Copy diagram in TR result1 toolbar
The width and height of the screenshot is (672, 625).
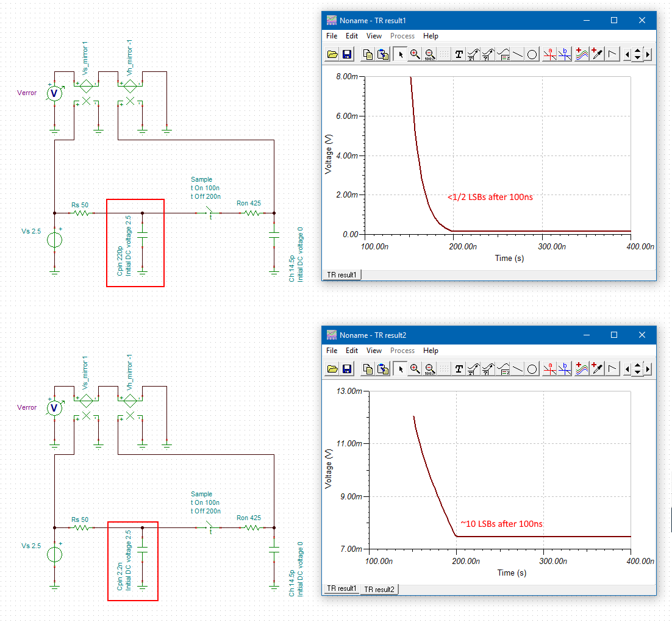point(368,54)
